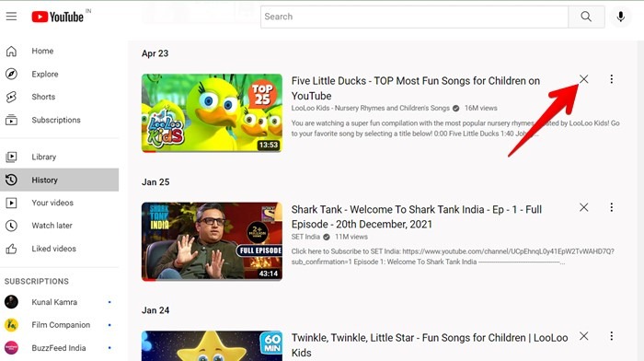Open Film Companion subscription
The height and width of the screenshot is (361, 644).
pos(60,325)
